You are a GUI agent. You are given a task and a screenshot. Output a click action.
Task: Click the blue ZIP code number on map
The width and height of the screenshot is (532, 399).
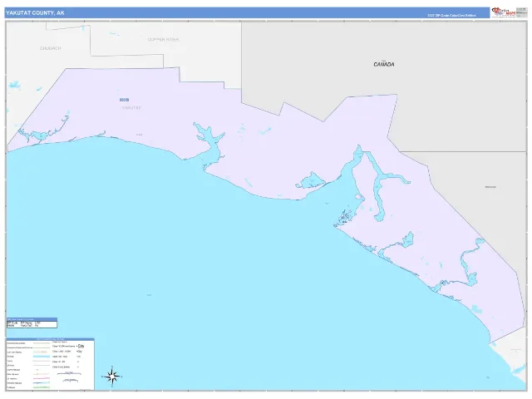pos(124,100)
